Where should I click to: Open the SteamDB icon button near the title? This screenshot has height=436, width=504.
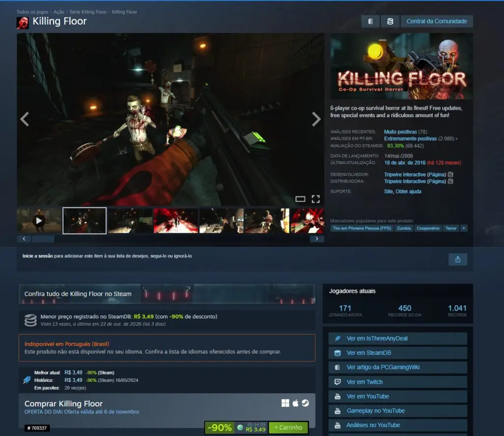tap(390, 21)
